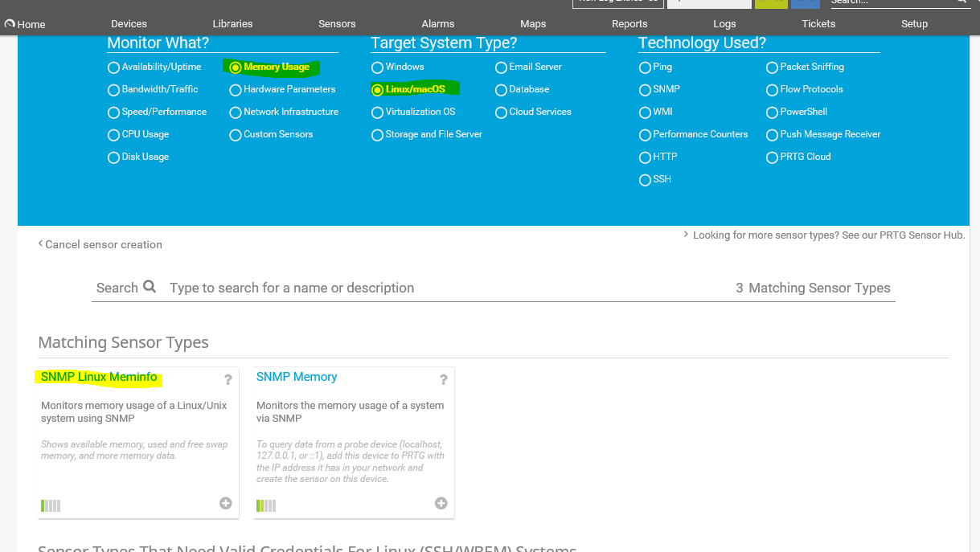Open the Tickets menu

pos(818,24)
